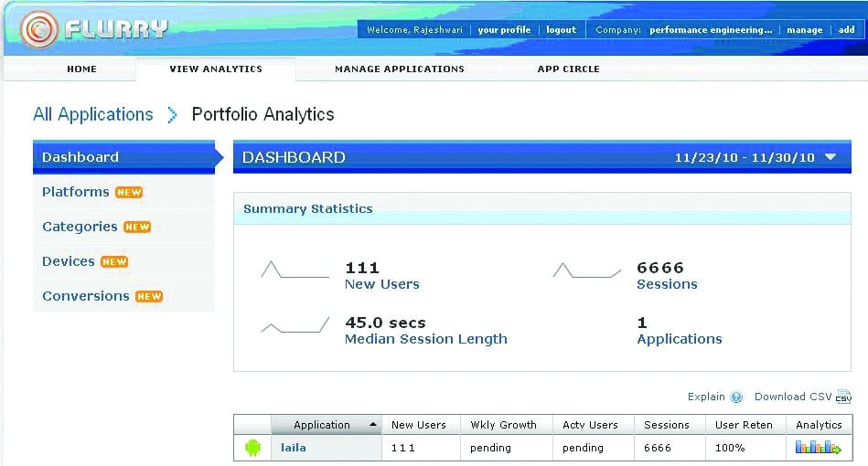Click the logout link
868x466 pixels.
[561, 30]
